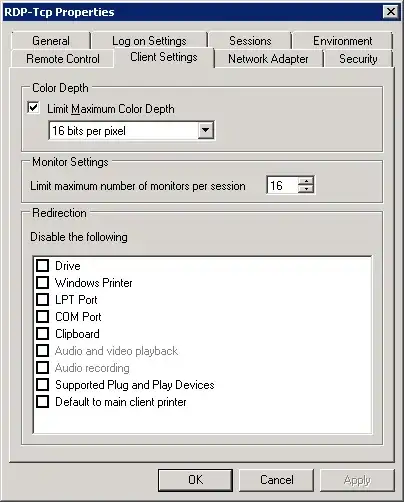The height and width of the screenshot is (502, 404).
Task: Open the Log on Settings tab
Action: (149, 41)
